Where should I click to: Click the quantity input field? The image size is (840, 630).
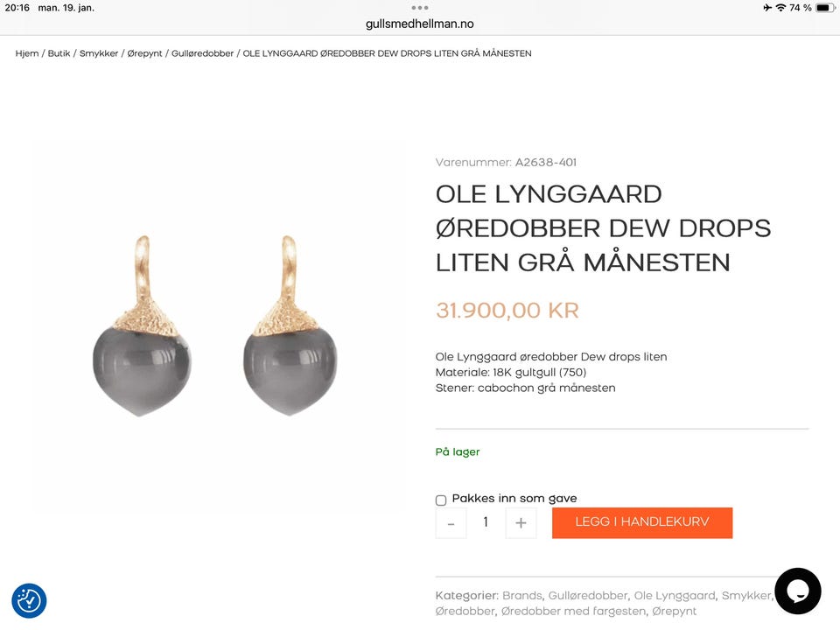click(486, 523)
